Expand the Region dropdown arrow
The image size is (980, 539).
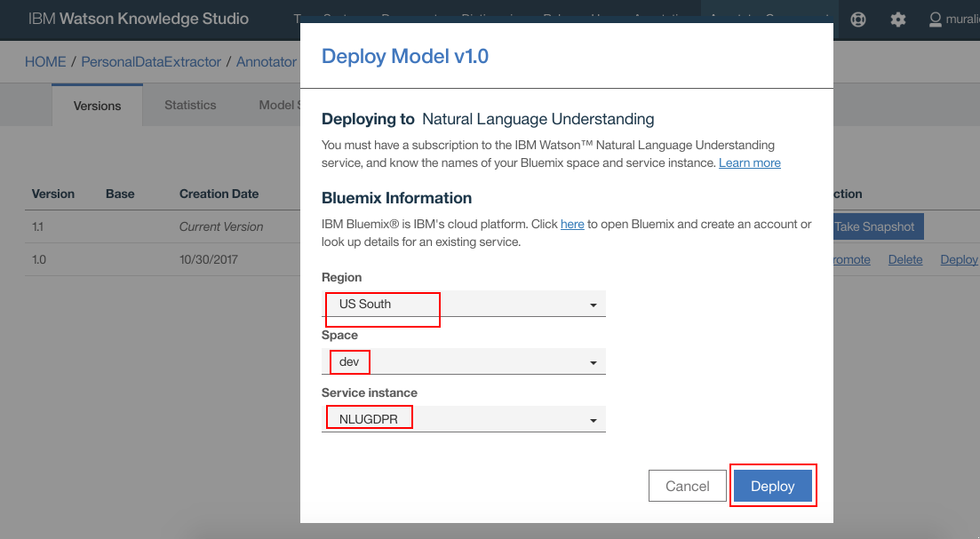[594, 305]
